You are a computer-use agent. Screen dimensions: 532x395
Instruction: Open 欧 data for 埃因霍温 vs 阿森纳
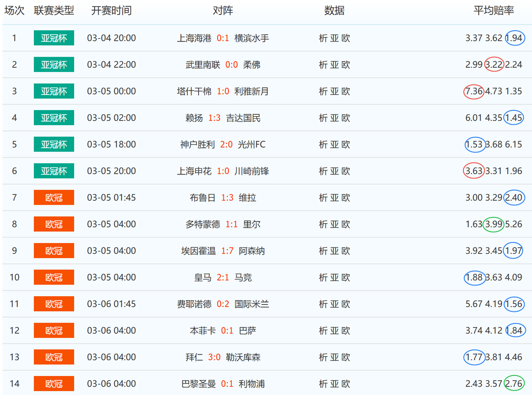click(x=346, y=251)
